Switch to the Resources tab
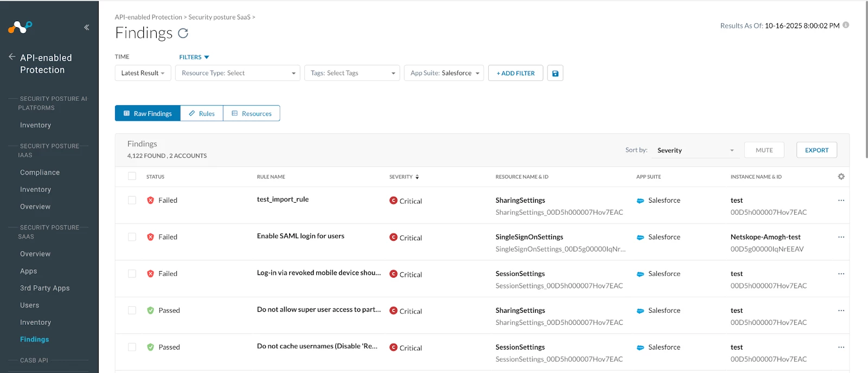This screenshot has height=373, width=868. click(252, 113)
